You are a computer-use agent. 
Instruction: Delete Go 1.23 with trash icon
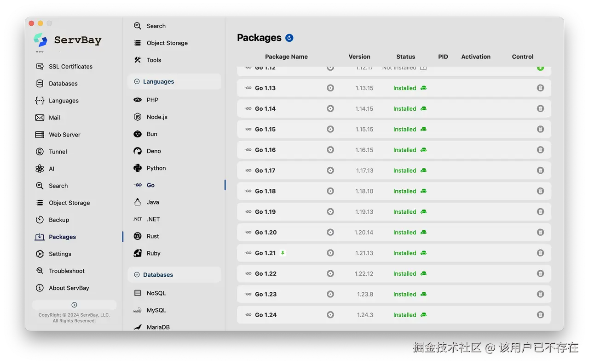(x=540, y=294)
